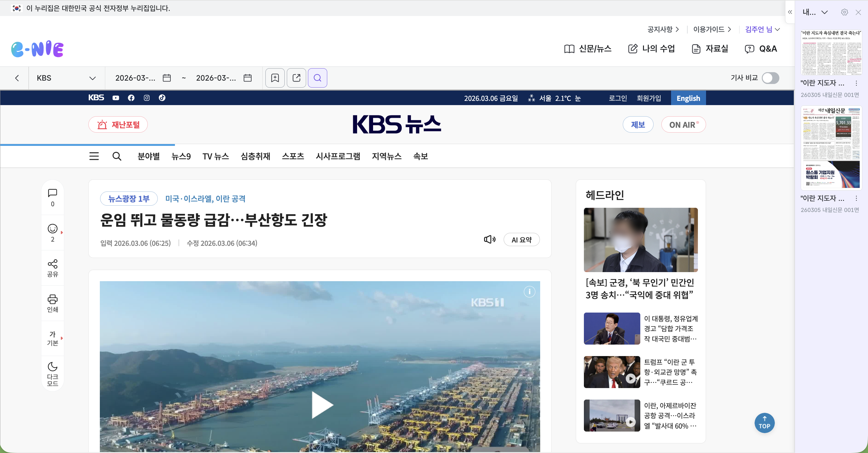Image resolution: width=868 pixels, height=453 pixels.
Task: Click the open-in-new-window icon
Action: tap(296, 78)
